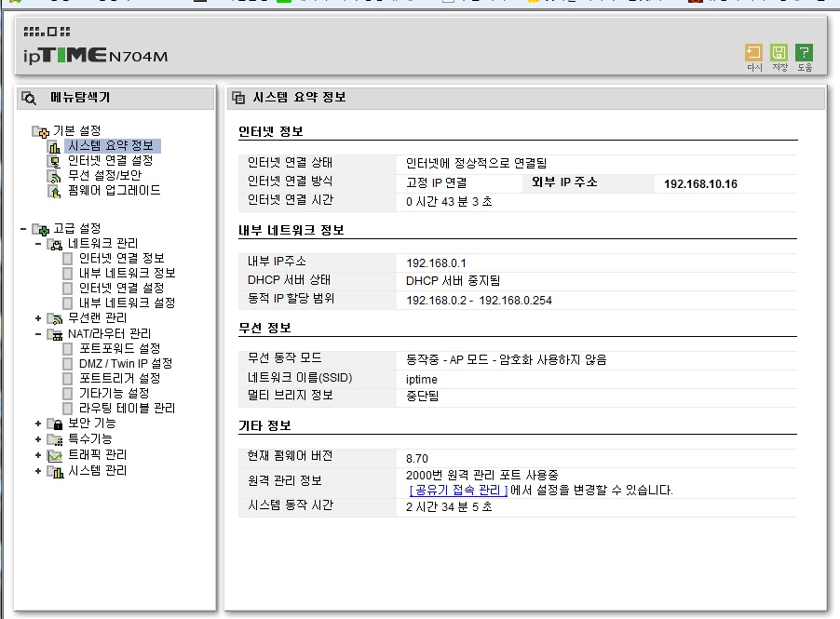Click the chart icon beside 시스템 요약 정보 in the menu tree

point(54,147)
